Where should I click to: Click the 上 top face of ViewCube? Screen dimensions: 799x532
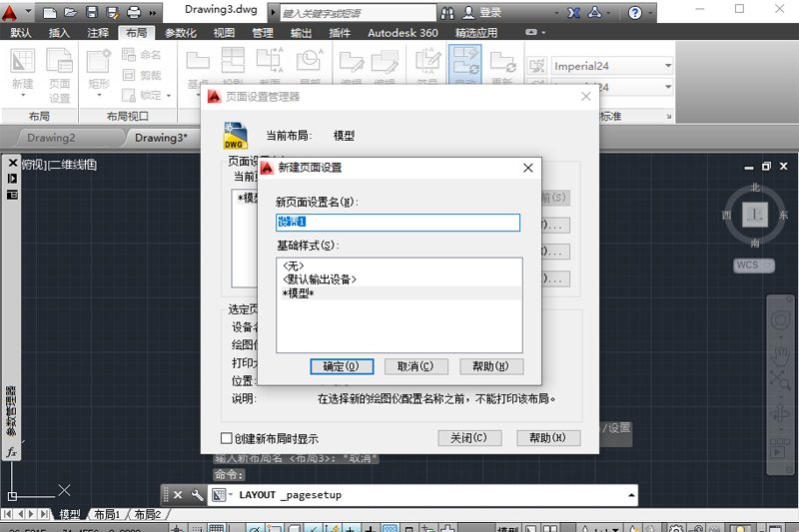(755, 215)
